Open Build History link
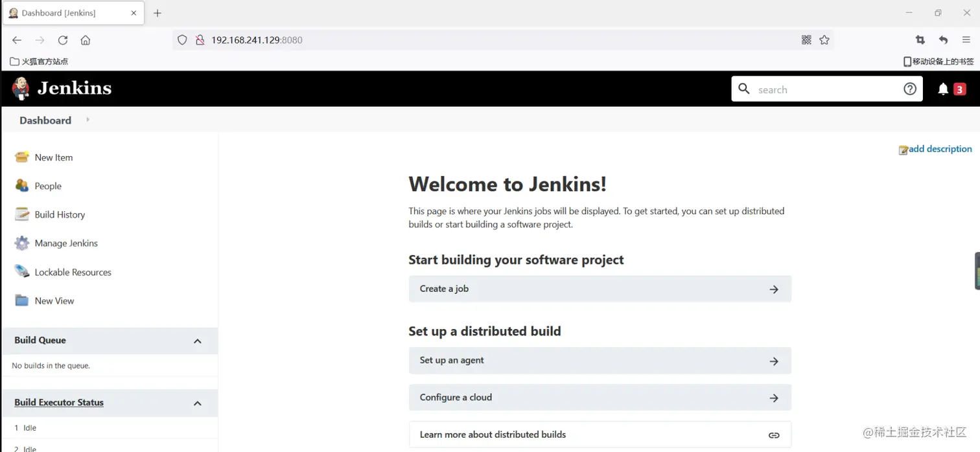The width and height of the screenshot is (980, 452). click(60, 214)
